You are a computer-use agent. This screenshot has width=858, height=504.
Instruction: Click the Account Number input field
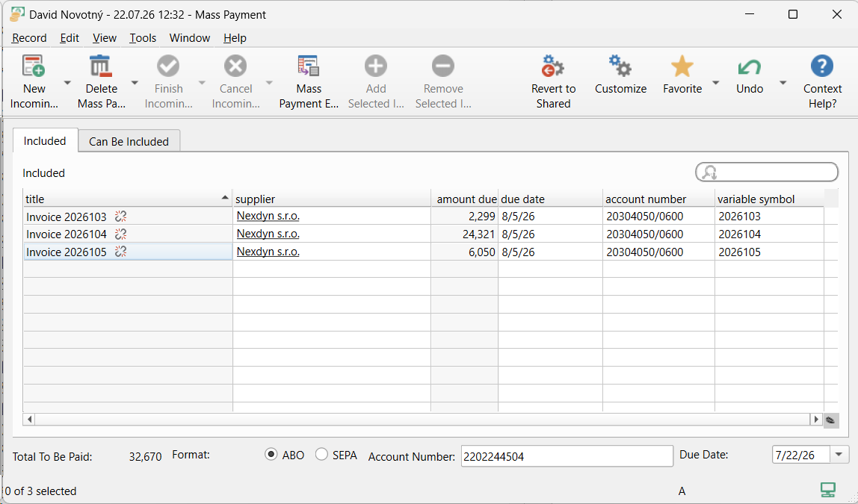point(567,456)
